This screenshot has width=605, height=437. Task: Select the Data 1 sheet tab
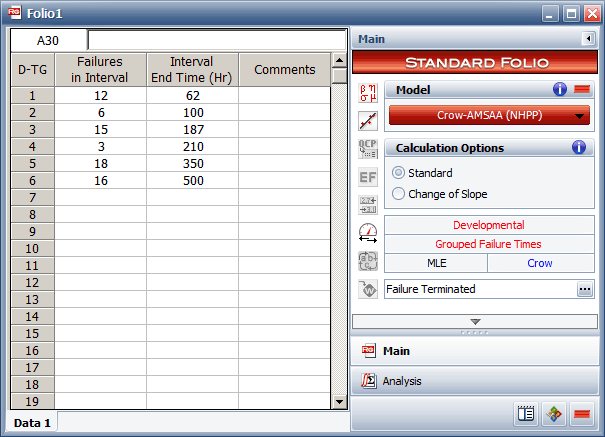(x=32, y=423)
